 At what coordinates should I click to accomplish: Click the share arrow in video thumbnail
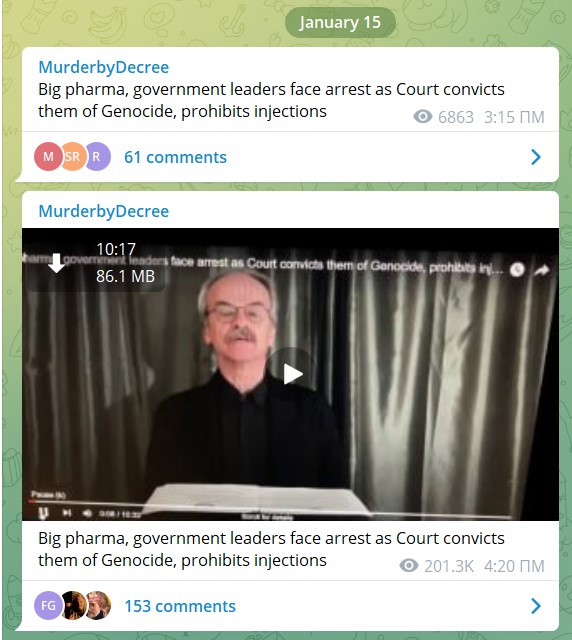point(541,270)
